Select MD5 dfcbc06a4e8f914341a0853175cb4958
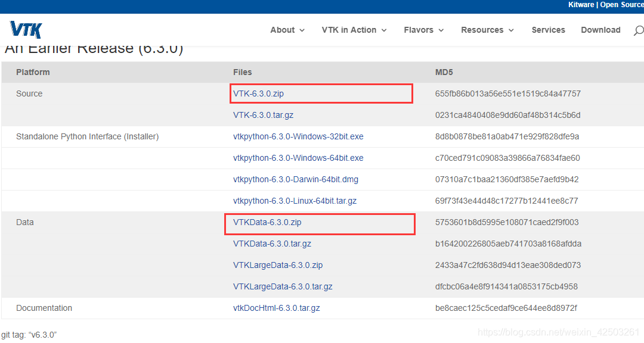The height and width of the screenshot is (343, 644). click(x=506, y=286)
